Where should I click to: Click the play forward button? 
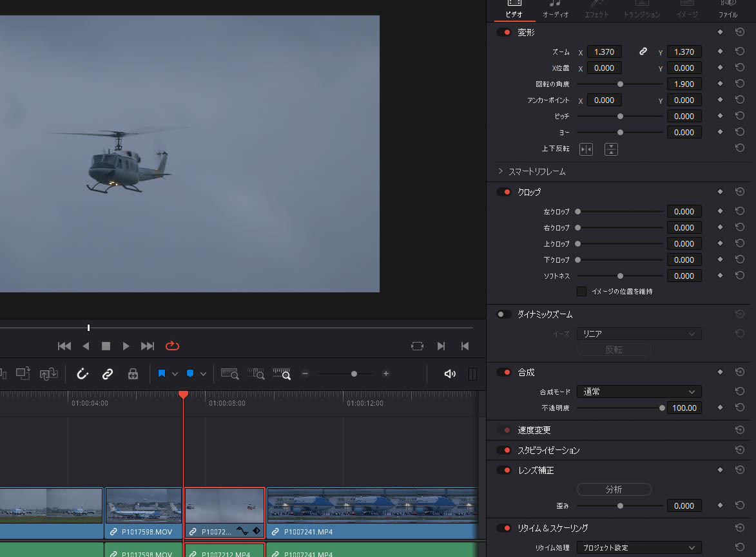click(x=126, y=346)
